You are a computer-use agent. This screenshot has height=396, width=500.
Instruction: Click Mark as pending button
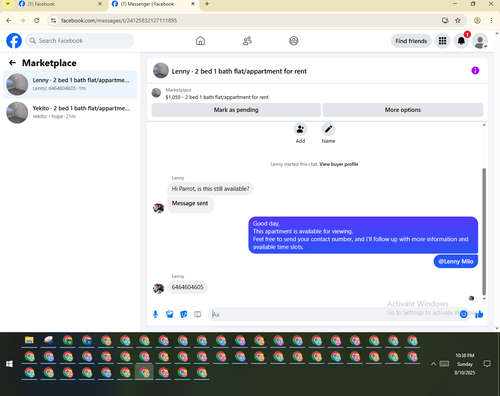(x=236, y=110)
